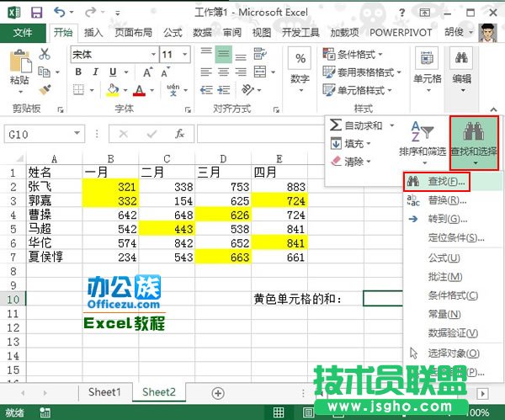Open the font name 宋体 dropdown
The image size is (505, 420).
(154, 55)
